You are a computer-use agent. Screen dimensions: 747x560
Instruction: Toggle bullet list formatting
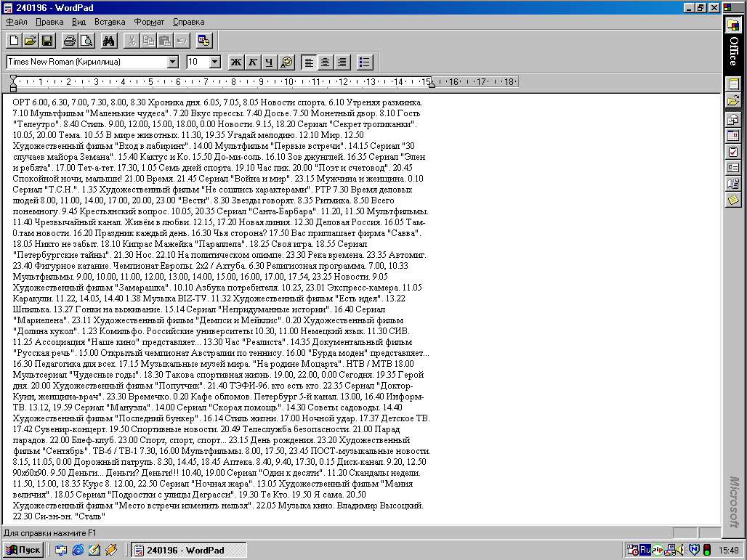click(365, 62)
